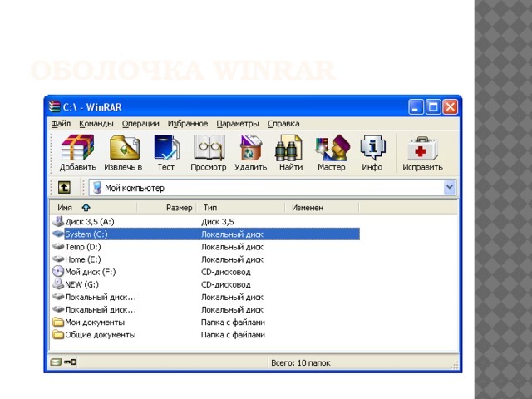Select the Общие документы folder name
Viewport: 532px width, 399px height.
click(x=101, y=334)
